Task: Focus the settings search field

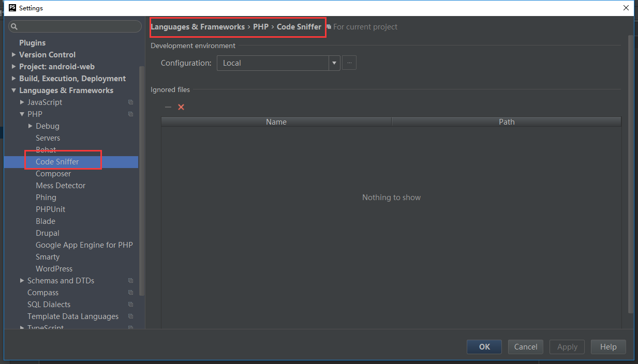Action: click(x=75, y=26)
